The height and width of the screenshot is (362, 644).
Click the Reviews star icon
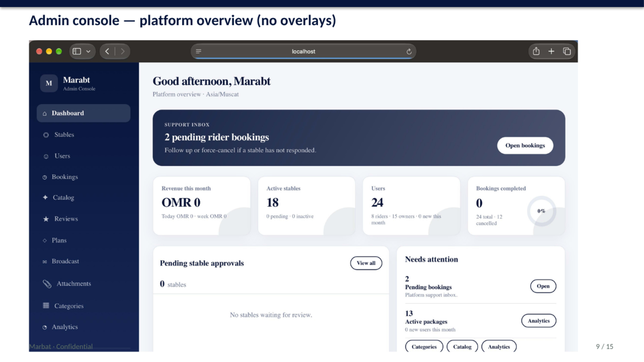click(46, 219)
